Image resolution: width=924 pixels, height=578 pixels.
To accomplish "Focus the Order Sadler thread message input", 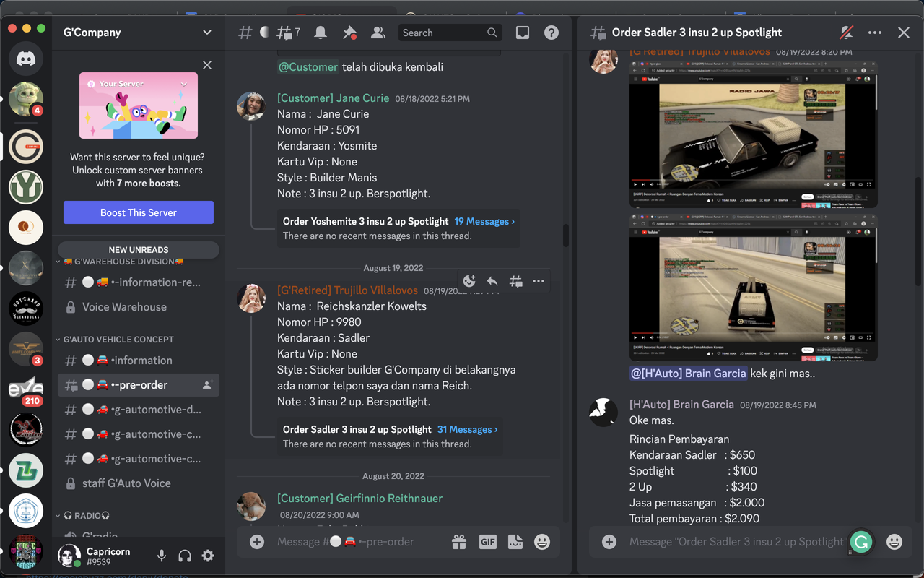I will point(736,541).
